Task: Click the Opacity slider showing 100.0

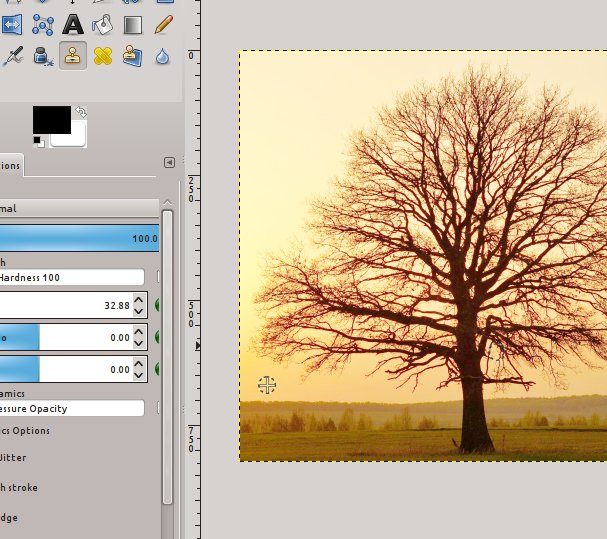Action: 79,239
